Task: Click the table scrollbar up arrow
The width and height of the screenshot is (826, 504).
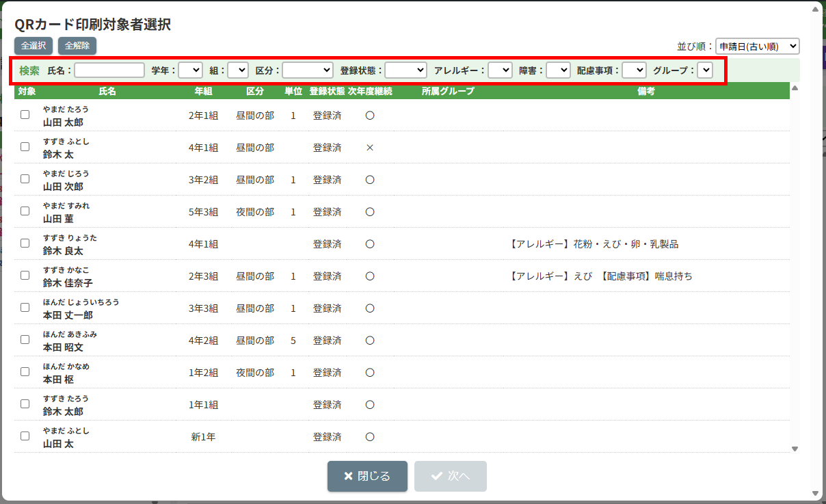Action: pos(795,88)
